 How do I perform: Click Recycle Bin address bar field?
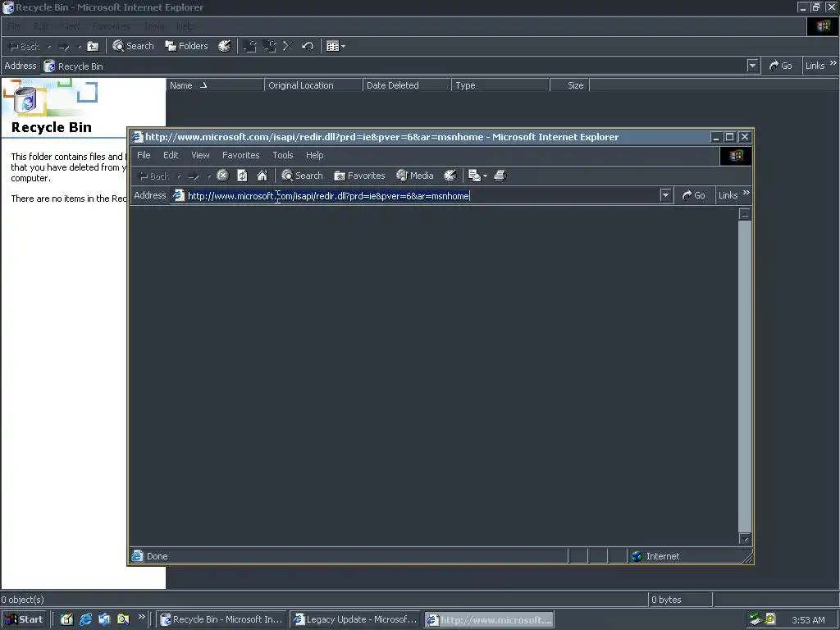tap(395, 66)
